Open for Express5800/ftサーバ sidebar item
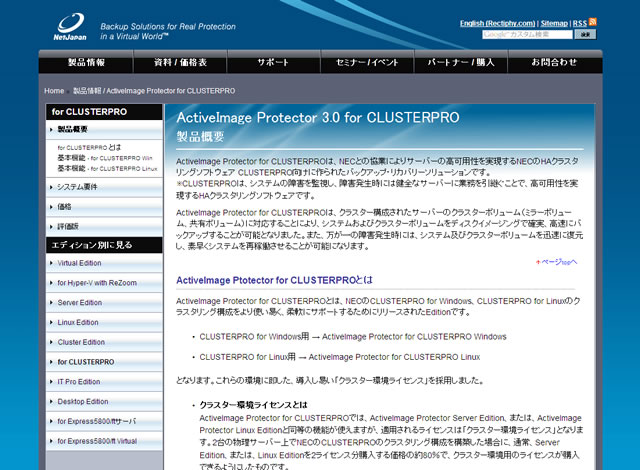The height and width of the screenshot is (470, 640). click(104, 421)
